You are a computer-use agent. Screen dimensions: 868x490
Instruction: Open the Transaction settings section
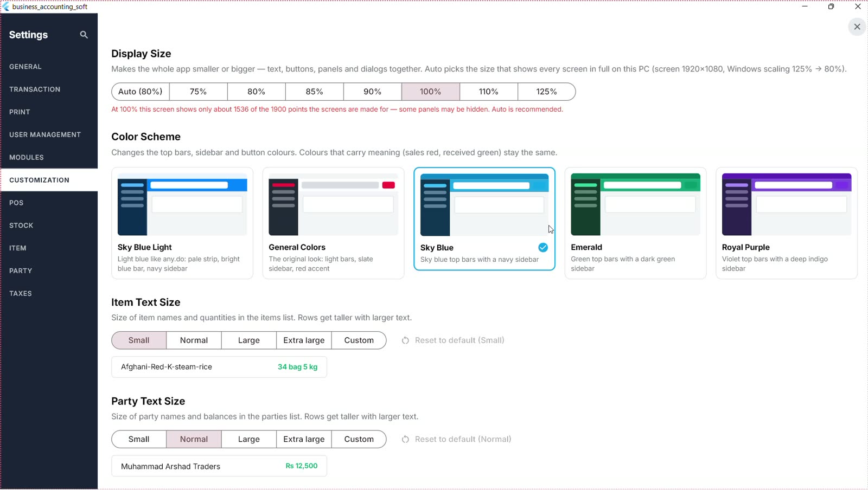pyautogui.click(x=49, y=89)
